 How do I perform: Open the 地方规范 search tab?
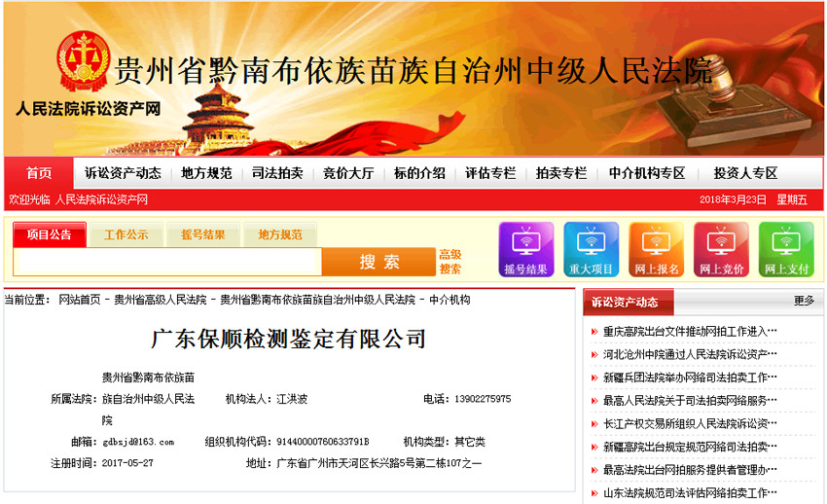point(279,234)
